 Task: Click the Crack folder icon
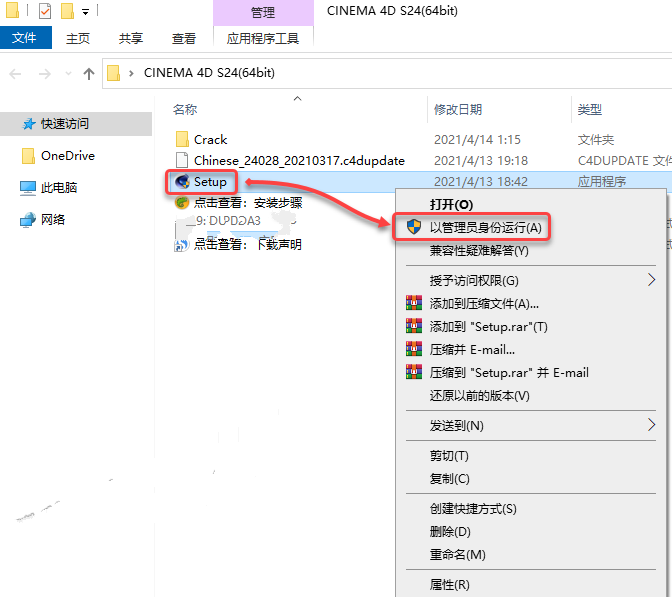tap(182, 139)
